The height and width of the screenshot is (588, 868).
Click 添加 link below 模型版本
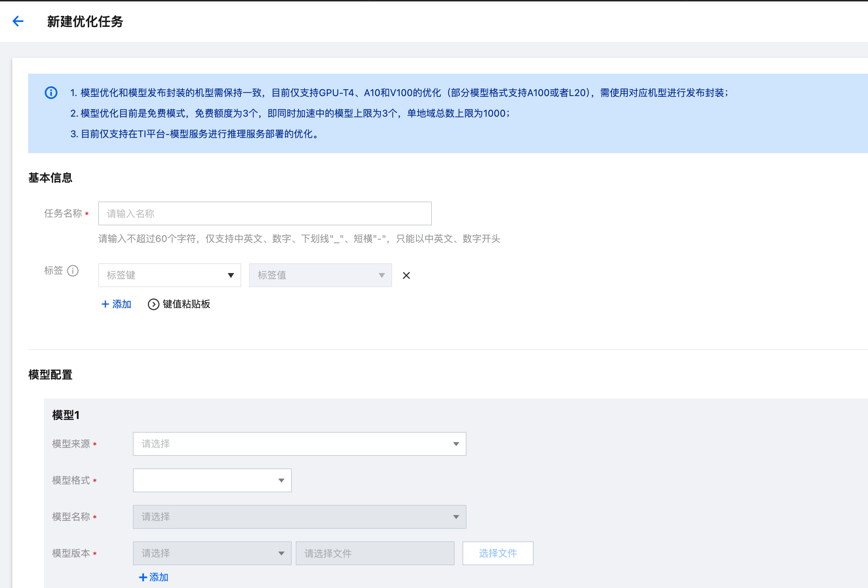click(159, 578)
